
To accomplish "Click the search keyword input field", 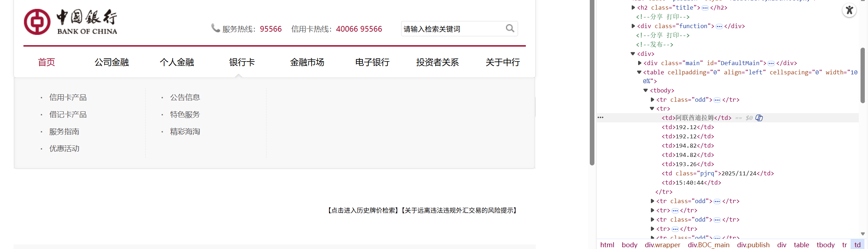I will [453, 29].
